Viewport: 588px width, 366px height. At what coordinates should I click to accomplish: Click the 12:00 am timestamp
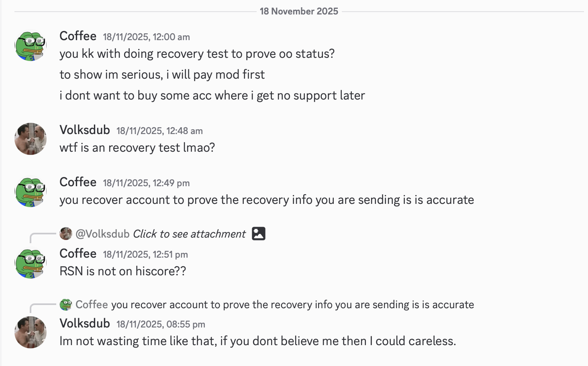(x=147, y=37)
